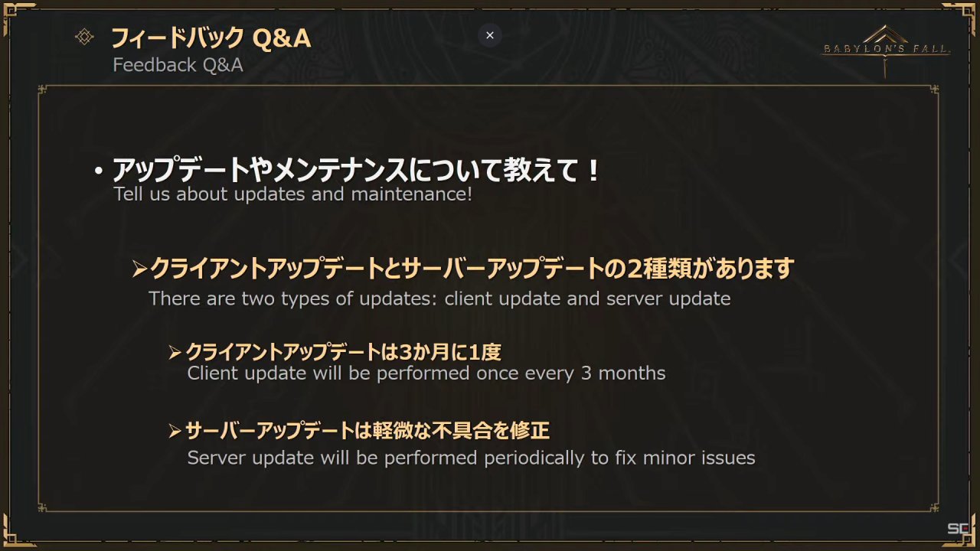
Task: Select the フィードバック Q&A title
Action: coord(211,37)
